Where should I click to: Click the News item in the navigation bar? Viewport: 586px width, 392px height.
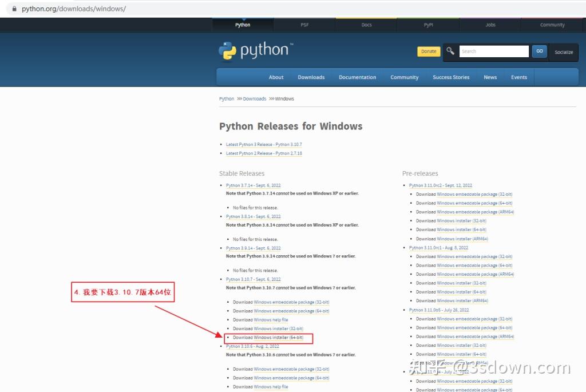point(490,77)
